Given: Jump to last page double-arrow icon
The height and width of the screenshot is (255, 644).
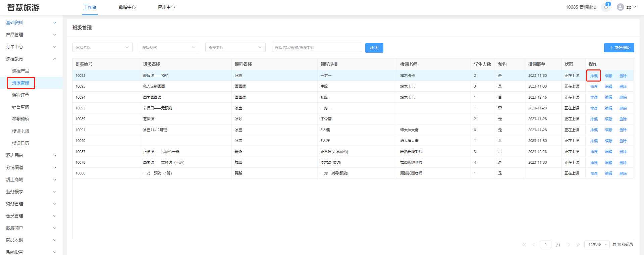Looking at the screenshot, I should (578, 245).
